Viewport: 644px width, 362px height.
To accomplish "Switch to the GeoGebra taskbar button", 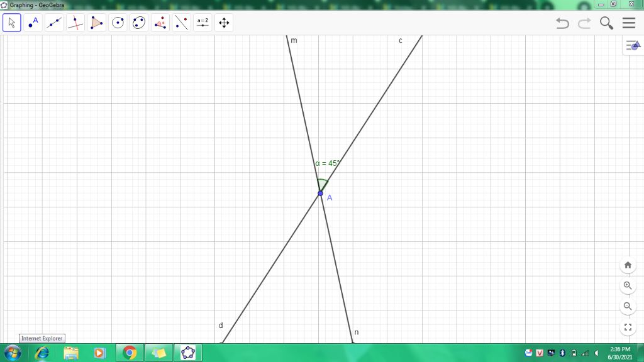I will click(188, 353).
